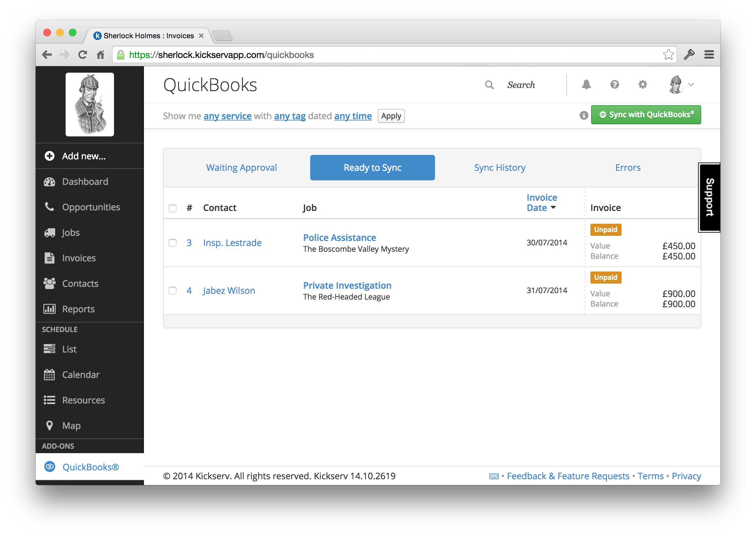Tick the select-all invoices checkbox
The width and height of the screenshot is (756, 536).
(x=173, y=208)
